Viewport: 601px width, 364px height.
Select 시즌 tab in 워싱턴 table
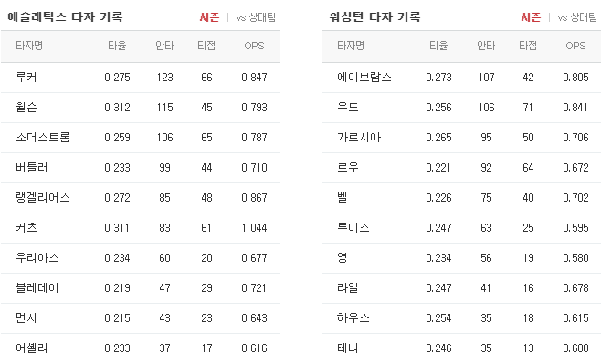531,17
